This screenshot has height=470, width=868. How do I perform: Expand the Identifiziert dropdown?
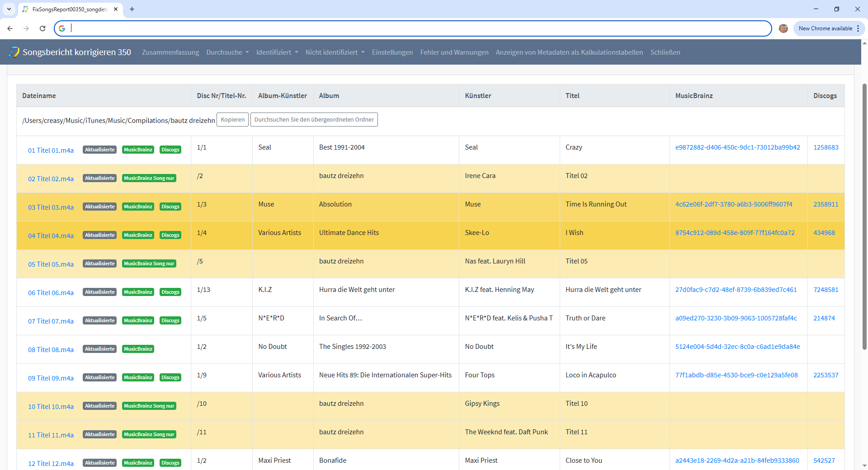[277, 52]
